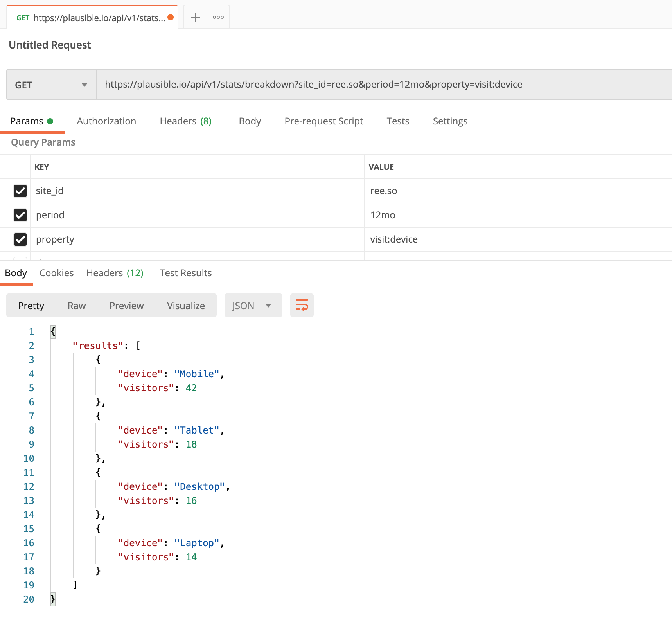Click the three-dot tab options icon
The width and height of the screenshot is (672, 637).
tap(218, 17)
